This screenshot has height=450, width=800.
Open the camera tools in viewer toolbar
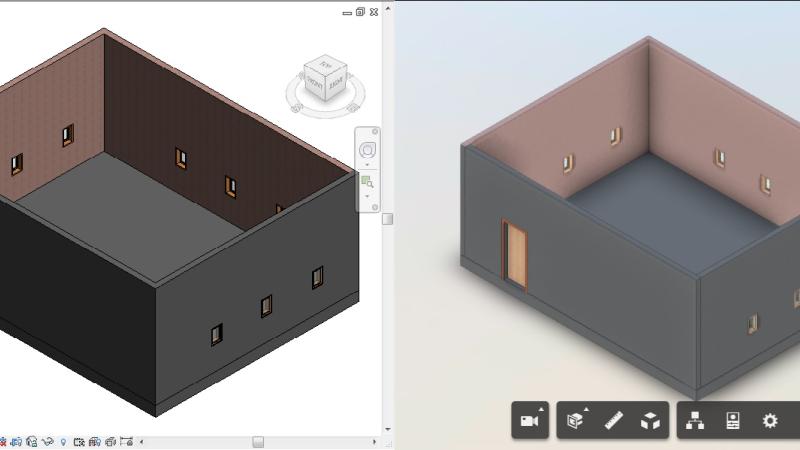(x=529, y=421)
